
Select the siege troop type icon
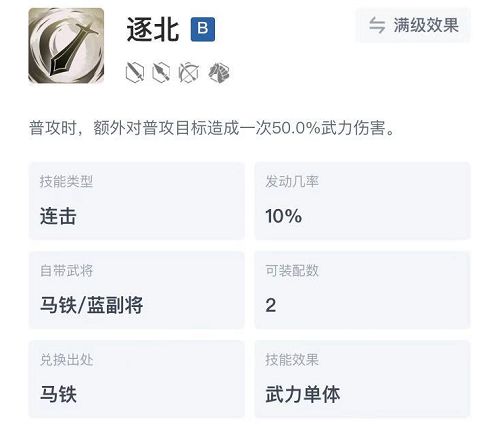pyautogui.click(x=219, y=72)
